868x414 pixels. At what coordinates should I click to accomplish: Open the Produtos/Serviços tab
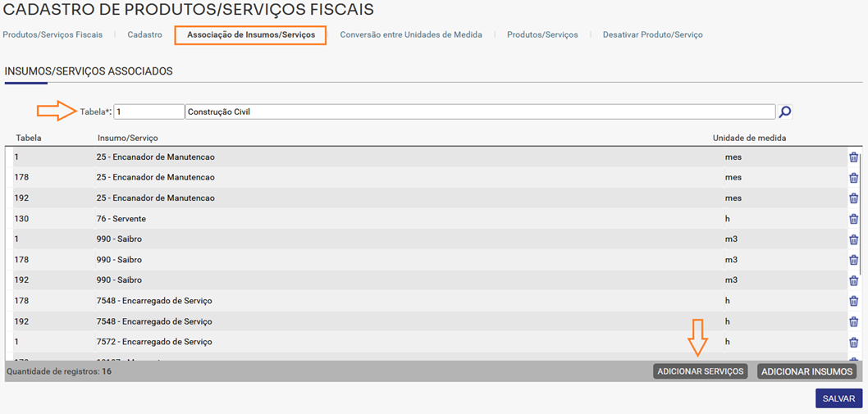(542, 34)
